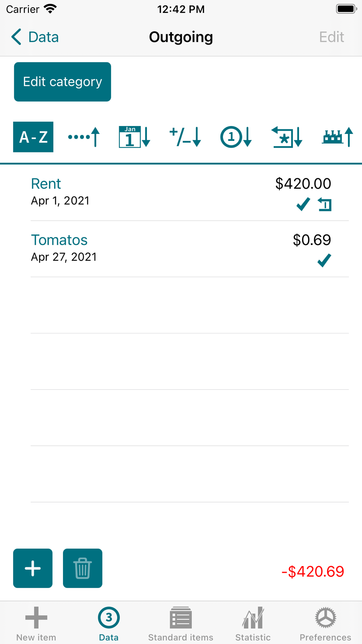Sort by circled number one icon
The image size is (362, 644).
(x=236, y=137)
